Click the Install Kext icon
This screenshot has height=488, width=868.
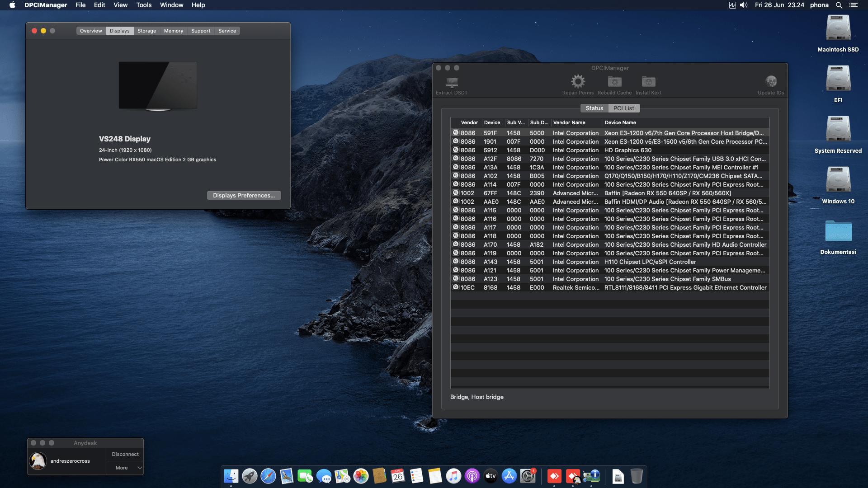[648, 83]
